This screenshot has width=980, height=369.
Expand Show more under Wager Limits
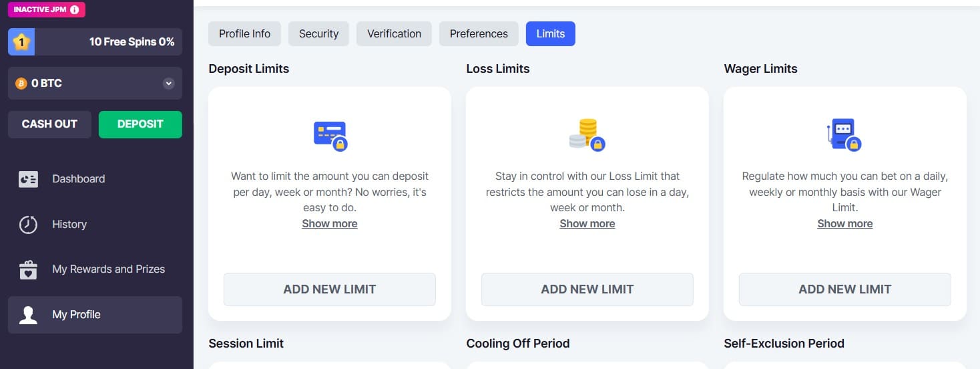click(x=845, y=223)
